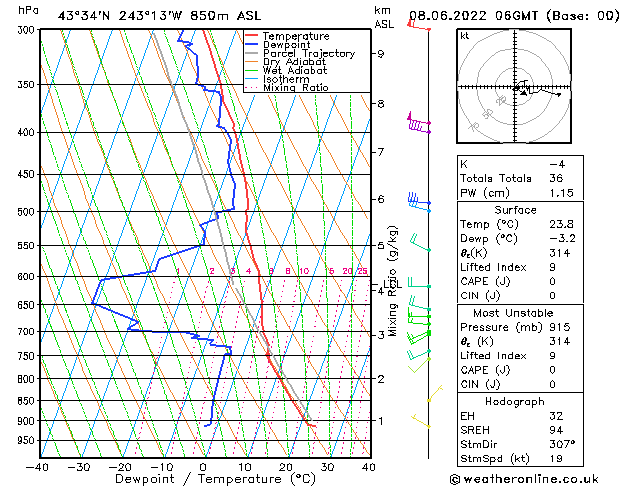
Task: Click the 'Most Unstable' section header
Action: tap(513, 313)
